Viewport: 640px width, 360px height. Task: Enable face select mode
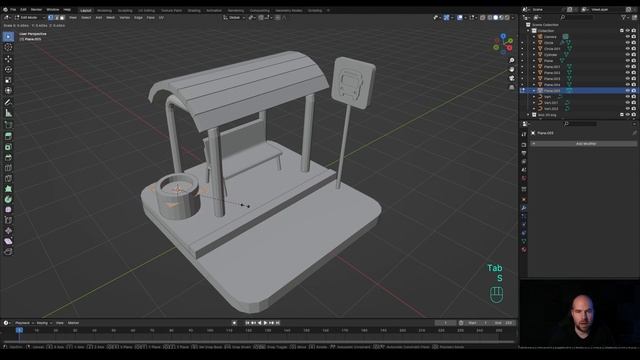coord(62,18)
